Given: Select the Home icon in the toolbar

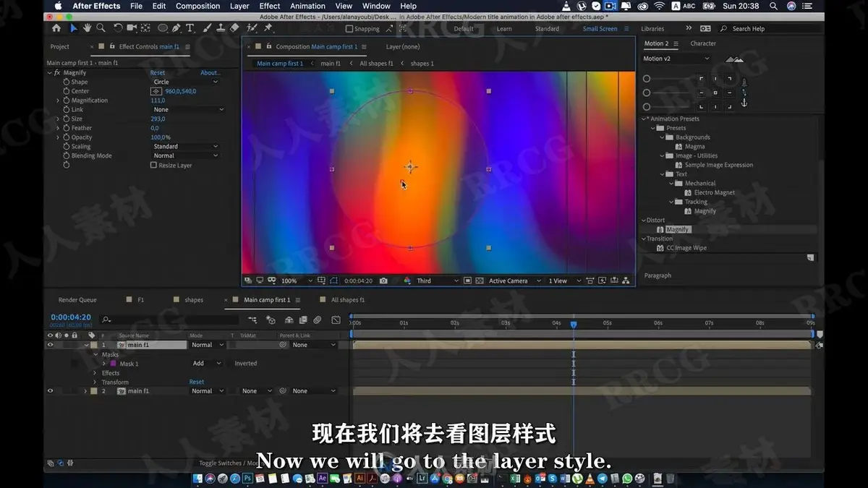Looking at the screenshot, I should (x=56, y=28).
